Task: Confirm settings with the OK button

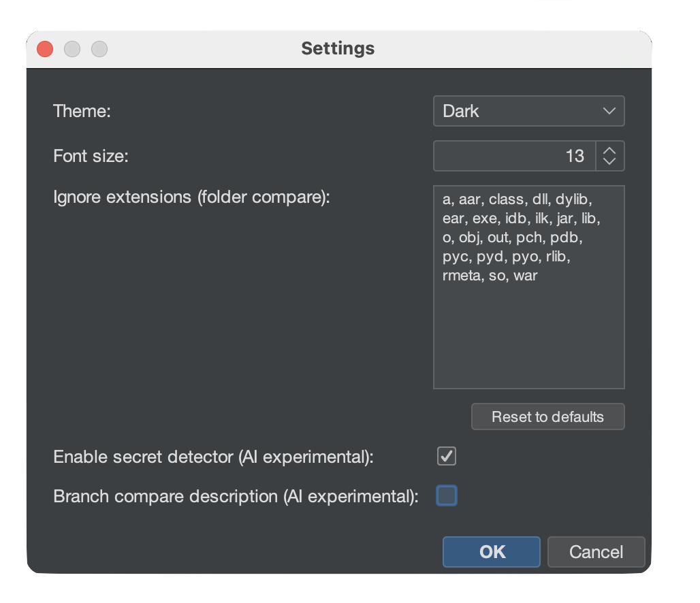Action: [x=491, y=552]
